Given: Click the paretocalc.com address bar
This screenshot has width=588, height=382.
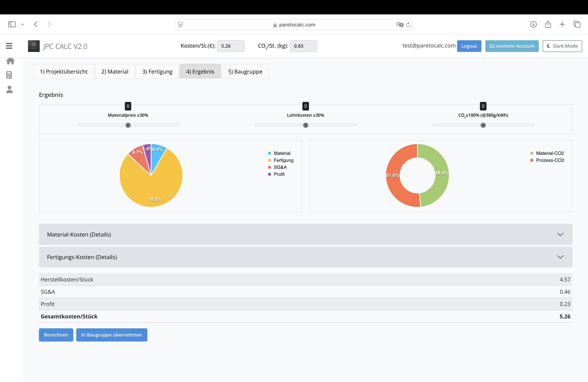Looking at the screenshot, I should click(x=294, y=25).
